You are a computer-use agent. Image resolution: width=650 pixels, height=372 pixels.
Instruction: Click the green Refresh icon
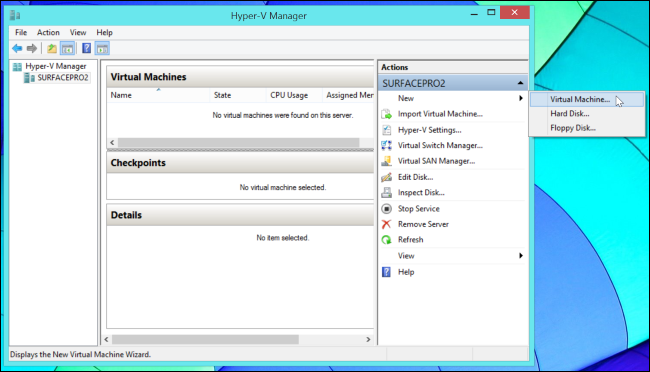pos(386,240)
